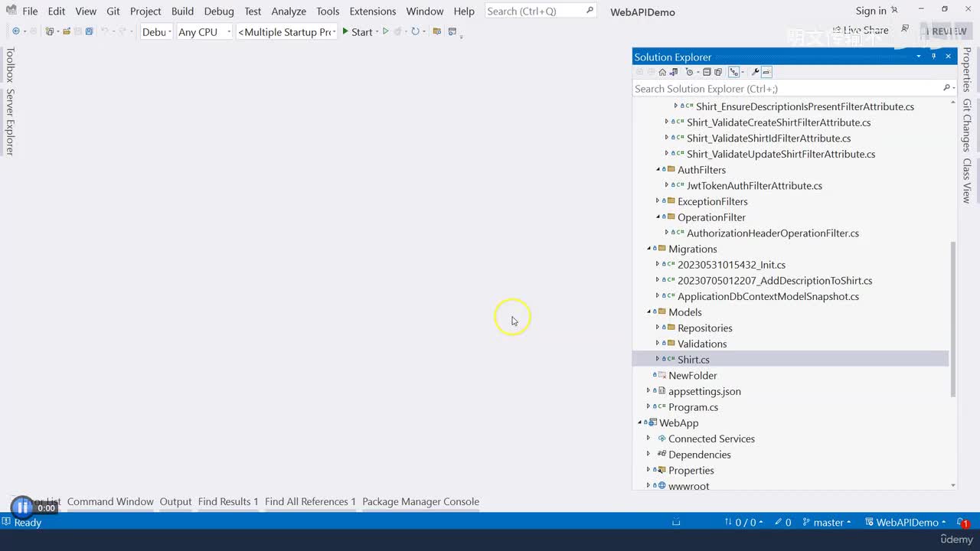Expand the Repositories folder
Image resolution: width=980 pixels, height=551 pixels.
tap(658, 328)
